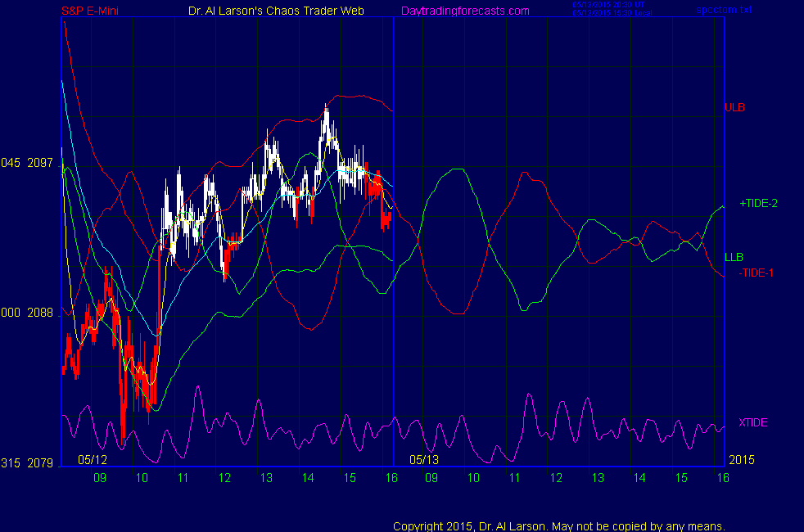Click hour 15 on the 05/12 time axis
This screenshot has height=532, width=804.
point(350,478)
